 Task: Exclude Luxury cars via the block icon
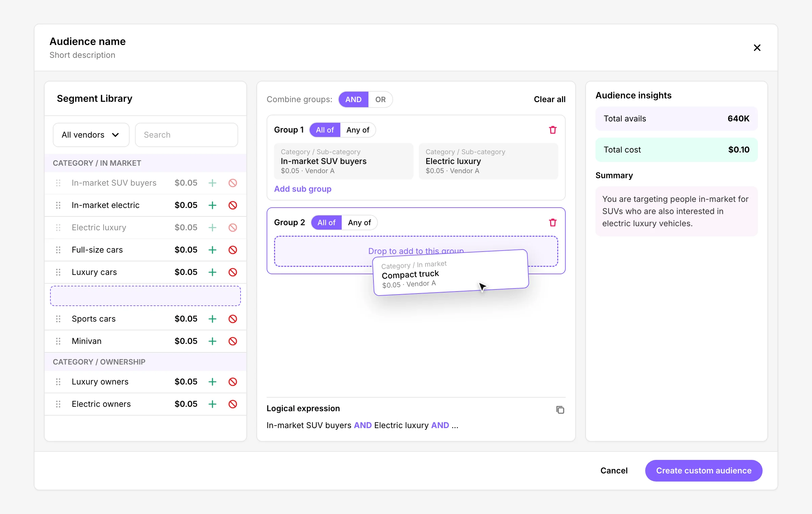coord(233,272)
